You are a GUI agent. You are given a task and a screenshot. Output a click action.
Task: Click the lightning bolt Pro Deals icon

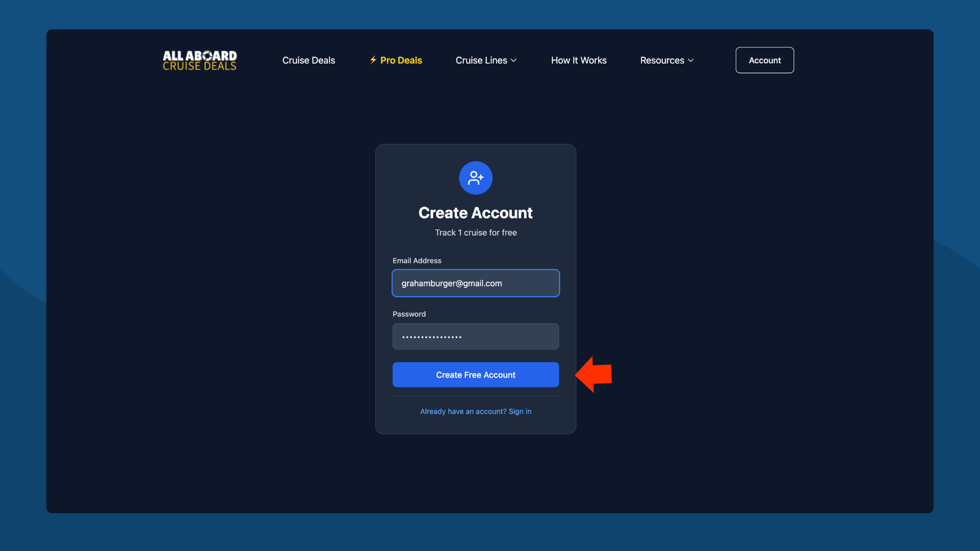373,60
